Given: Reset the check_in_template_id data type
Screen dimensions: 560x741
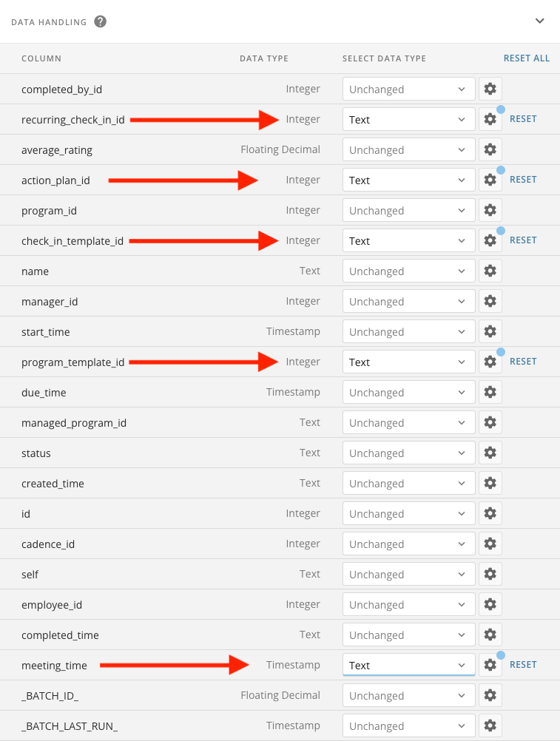Looking at the screenshot, I should pyautogui.click(x=523, y=240).
